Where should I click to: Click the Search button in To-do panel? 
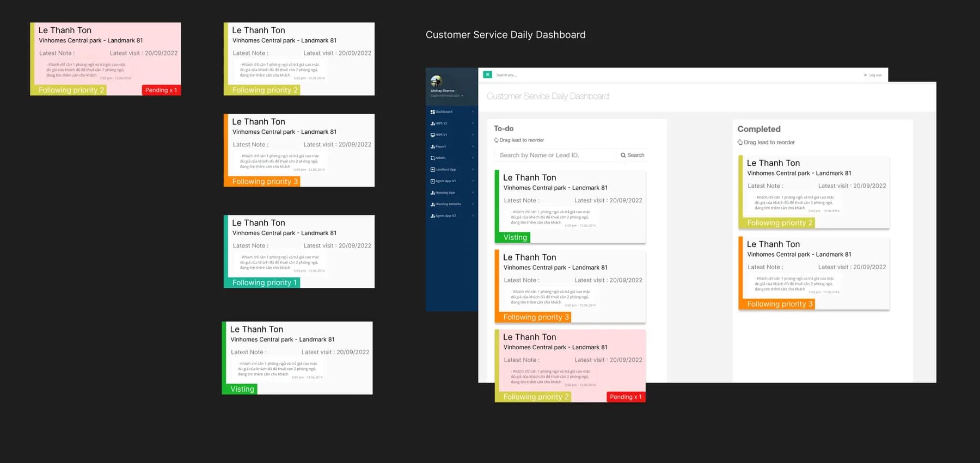633,156
